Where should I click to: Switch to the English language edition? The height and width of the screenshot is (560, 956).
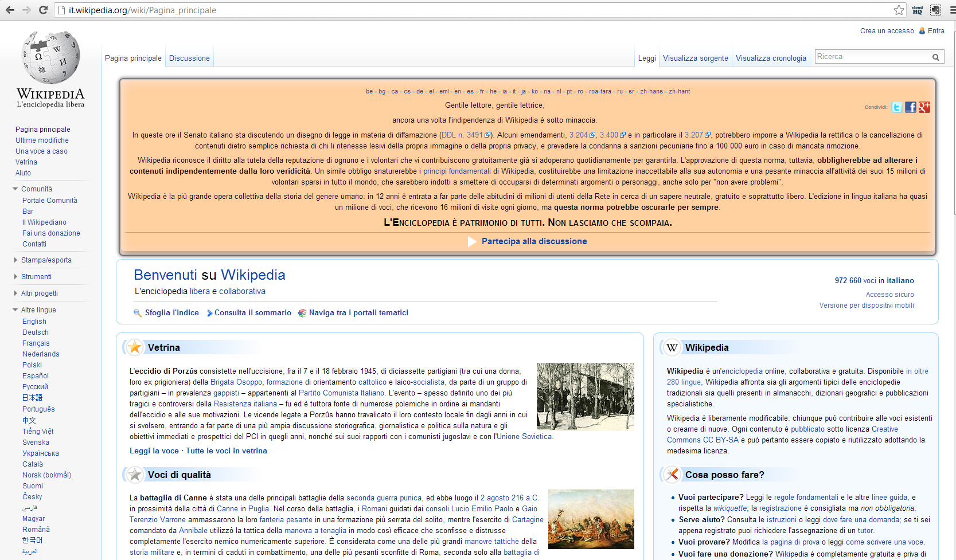(34, 322)
